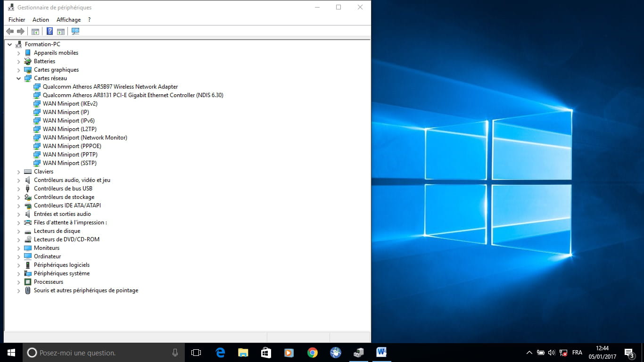Click the show/hide console tree toolbar icon
Viewport: 644px width, 362px height.
pos(35,32)
